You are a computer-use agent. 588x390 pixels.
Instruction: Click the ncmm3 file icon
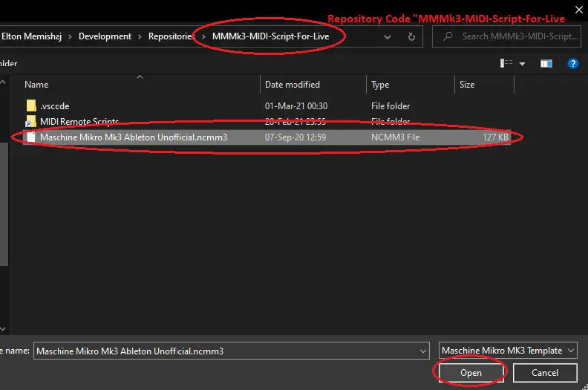click(31, 137)
